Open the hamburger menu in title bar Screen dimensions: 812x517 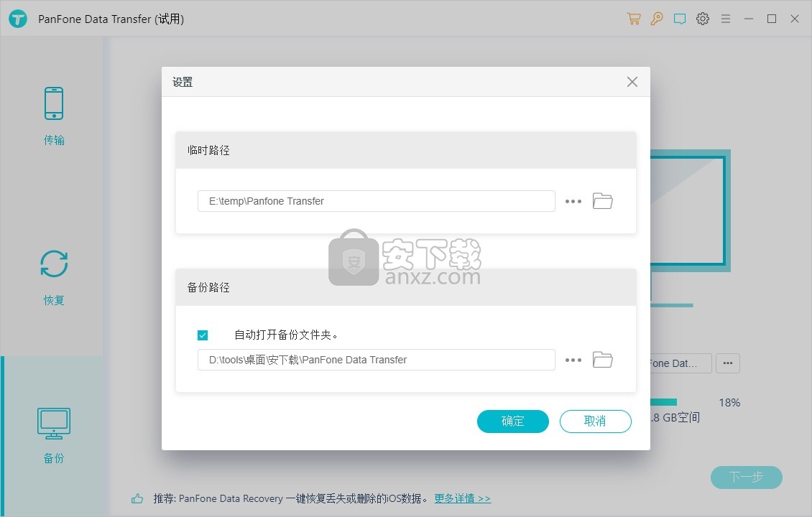[726, 19]
